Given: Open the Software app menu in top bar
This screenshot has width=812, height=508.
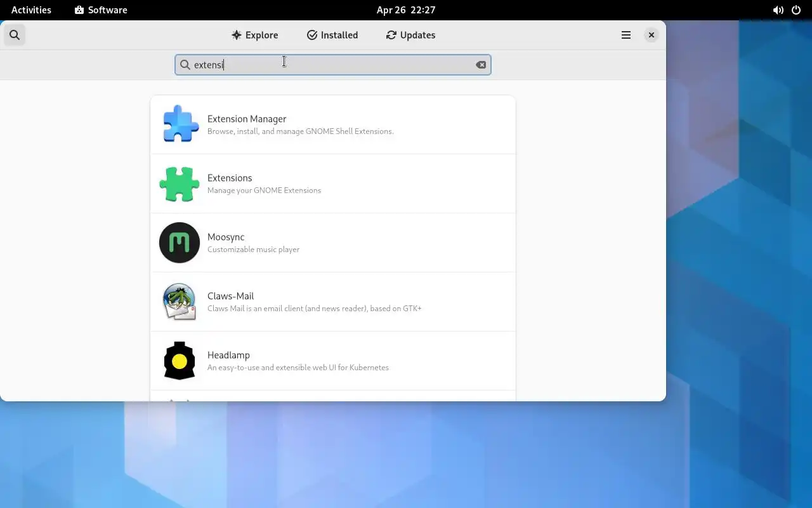Looking at the screenshot, I should pyautogui.click(x=101, y=10).
